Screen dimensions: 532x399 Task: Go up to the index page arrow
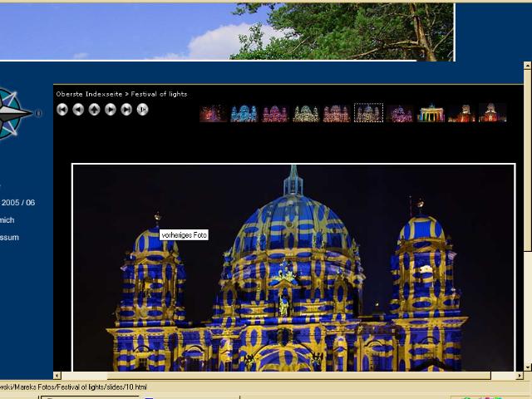pos(94,110)
